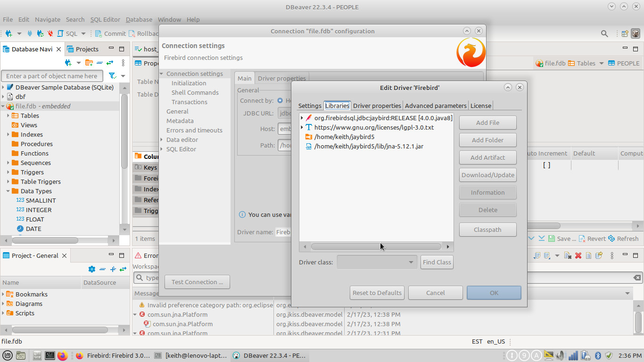Expand the jaybird RELEASE library entry

[x=302, y=118]
